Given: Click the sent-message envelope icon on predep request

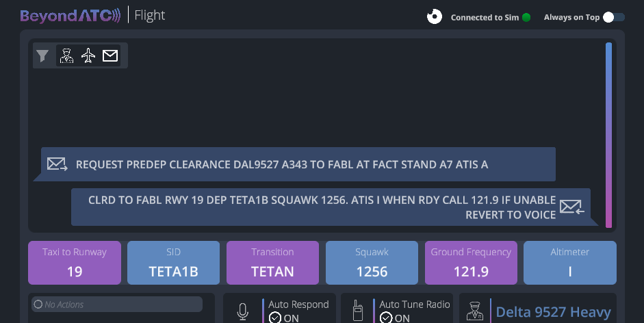Looking at the screenshot, I should pos(57,164).
